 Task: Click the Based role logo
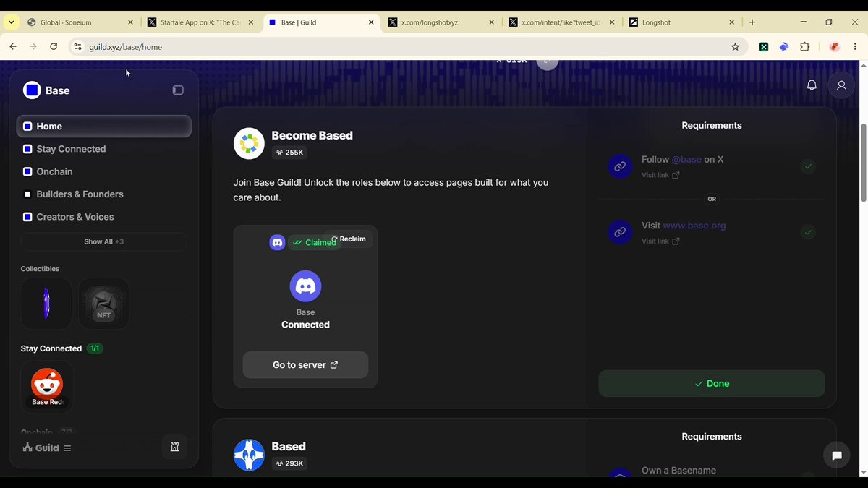tap(249, 455)
